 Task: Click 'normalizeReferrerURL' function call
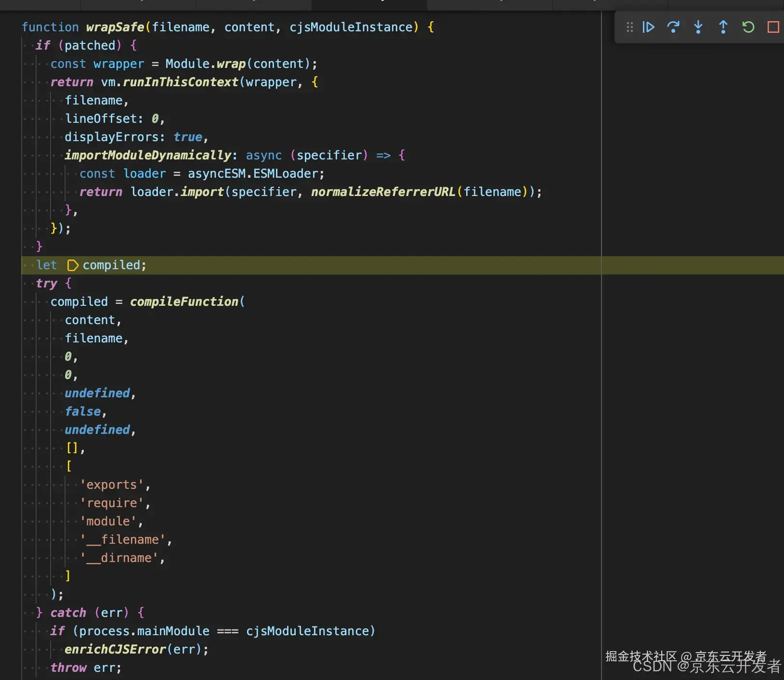point(383,192)
